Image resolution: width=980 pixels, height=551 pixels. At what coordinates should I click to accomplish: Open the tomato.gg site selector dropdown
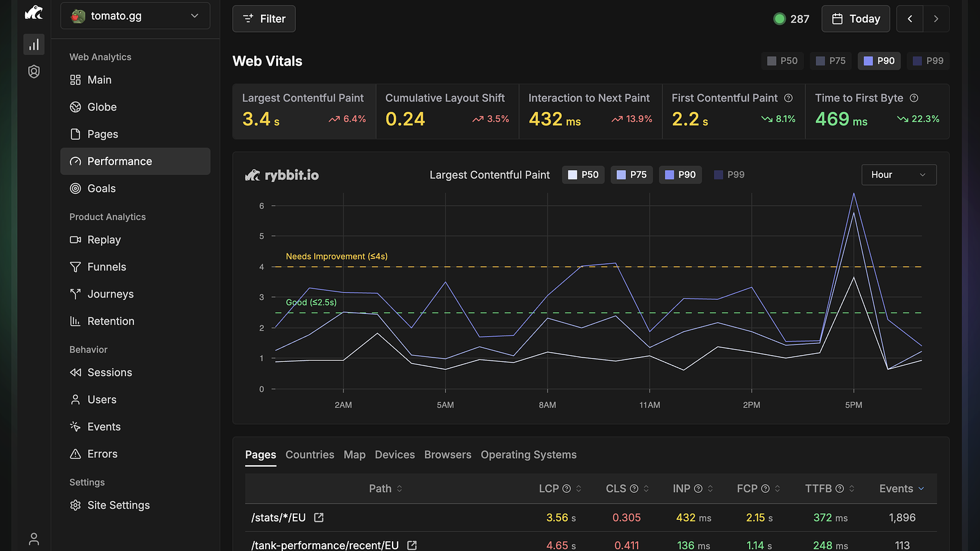click(x=135, y=16)
